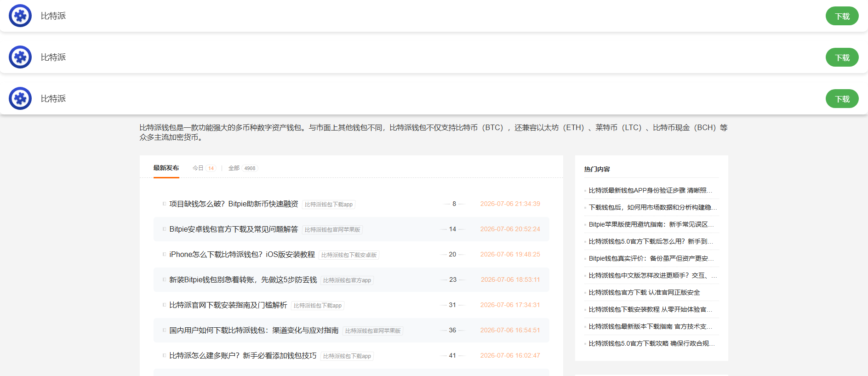
Task: Open hot link 比特派钱包官方下载 认准官网正版安全
Action: [645, 292]
